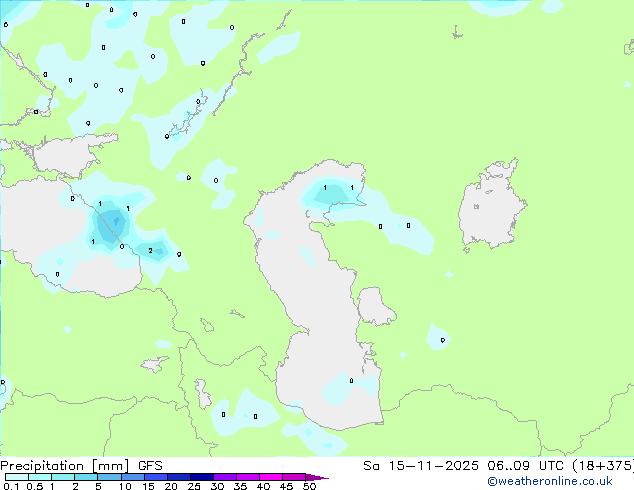
Task: Click the '35' legend scale label
Action: point(240,486)
